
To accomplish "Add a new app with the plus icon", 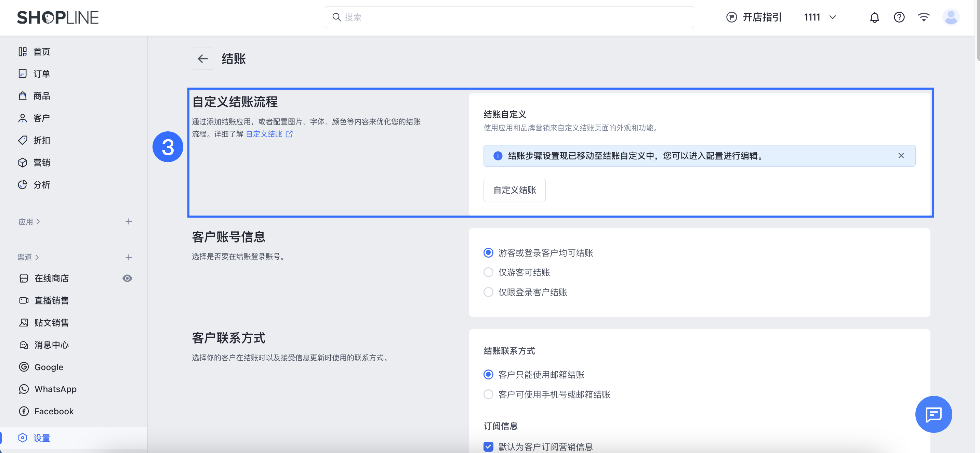I will tap(129, 222).
